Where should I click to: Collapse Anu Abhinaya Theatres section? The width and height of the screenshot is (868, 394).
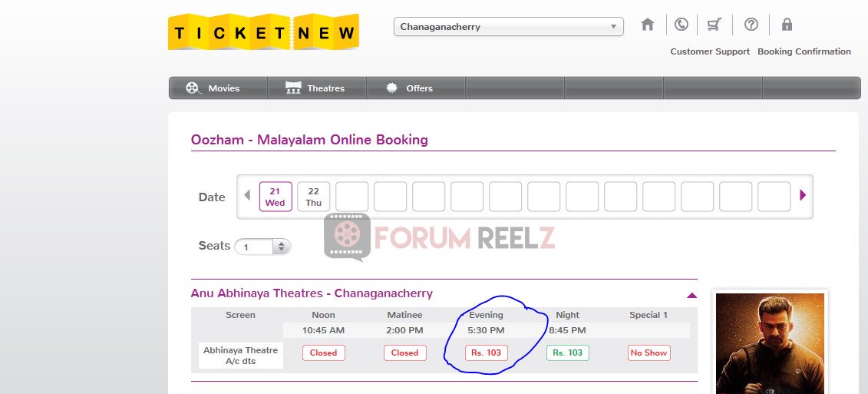(691, 296)
